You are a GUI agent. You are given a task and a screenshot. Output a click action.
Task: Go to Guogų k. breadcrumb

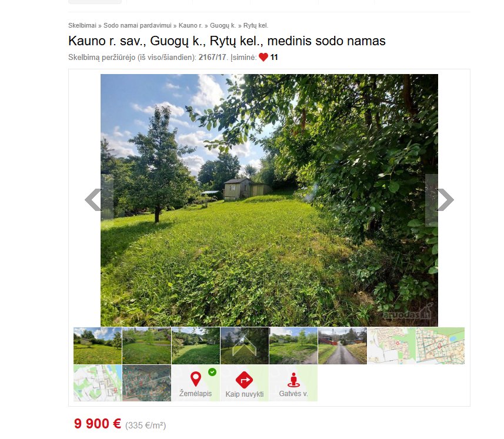223,25
